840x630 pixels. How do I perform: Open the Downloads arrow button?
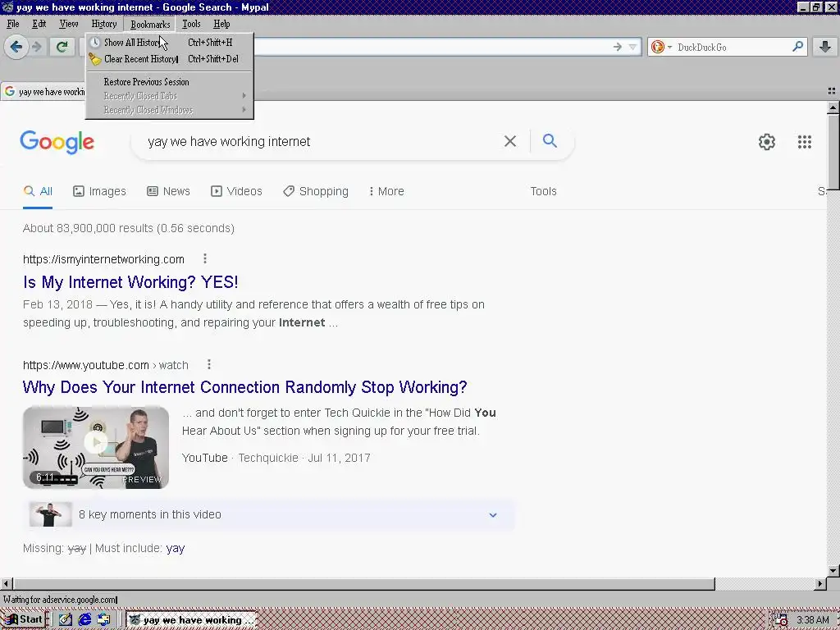[x=825, y=47]
